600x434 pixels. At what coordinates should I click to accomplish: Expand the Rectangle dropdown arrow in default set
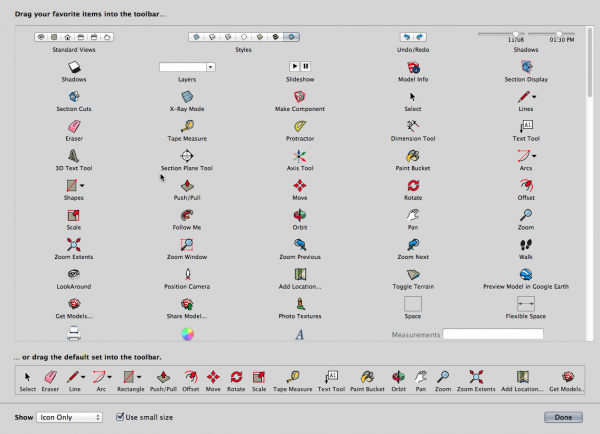pyautogui.click(x=139, y=377)
